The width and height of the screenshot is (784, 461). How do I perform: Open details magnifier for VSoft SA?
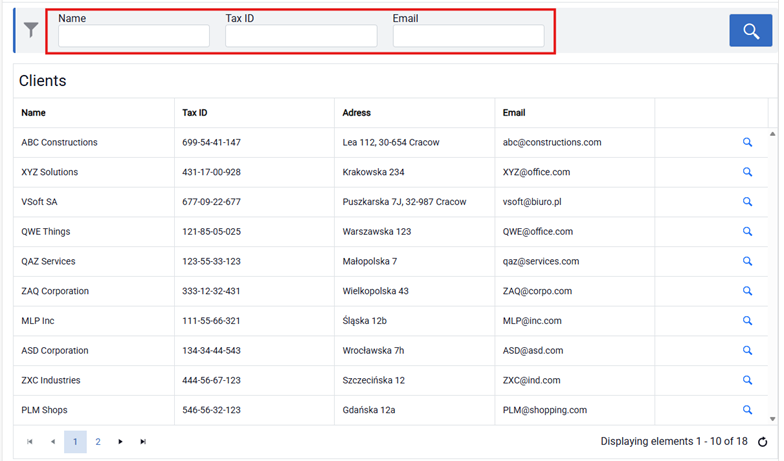click(747, 202)
